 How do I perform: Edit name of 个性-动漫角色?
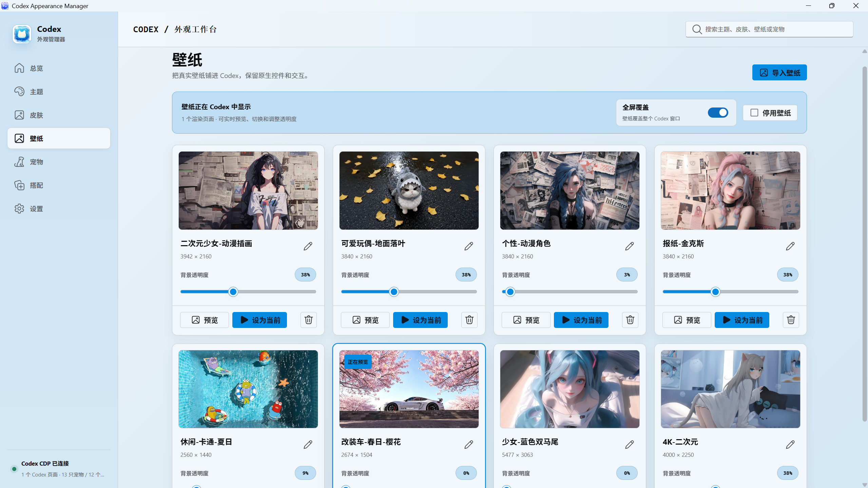pyautogui.click(x=629, y=246)
